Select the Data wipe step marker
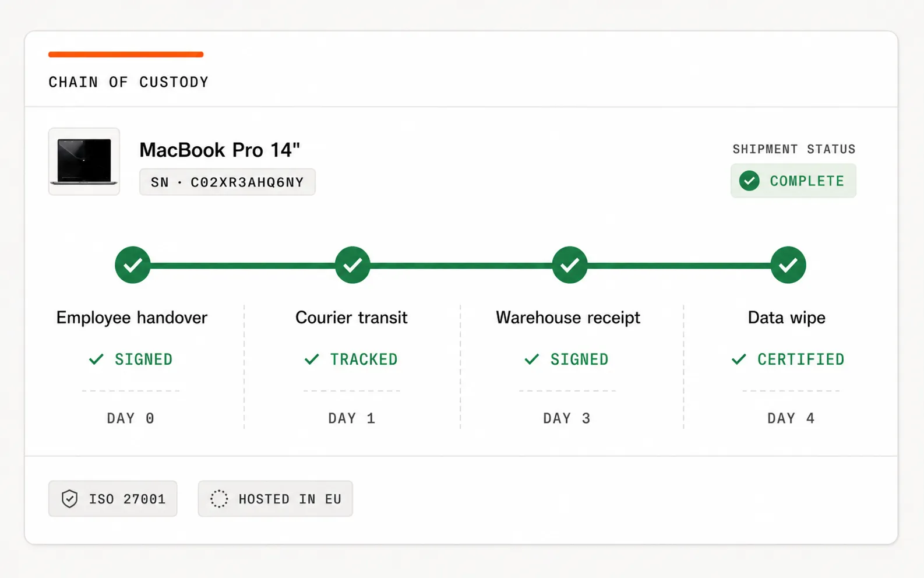The height and width of the screenshot is (578, 924). tap(788, 265)
